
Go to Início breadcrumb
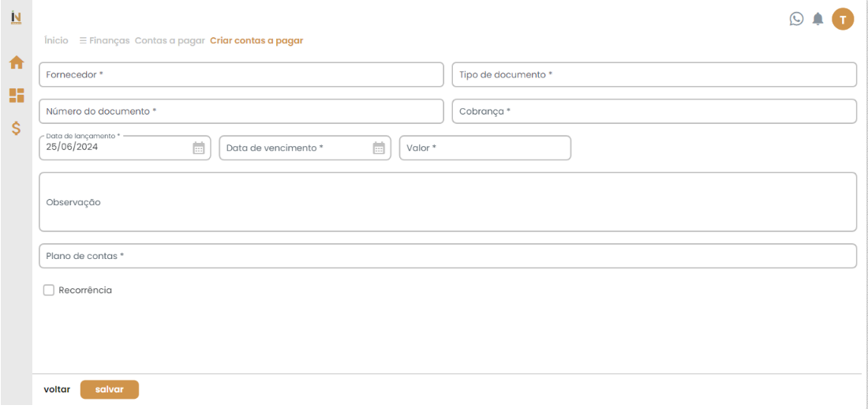pyautogui.click(x=56, y=40)
